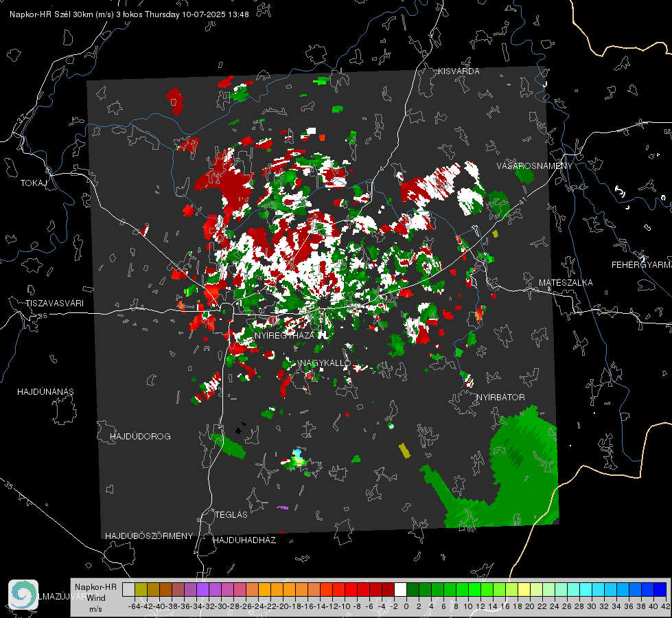Click the MÁTÉSZALKA town label
This screenshot has width=672, height=618.
566,283
